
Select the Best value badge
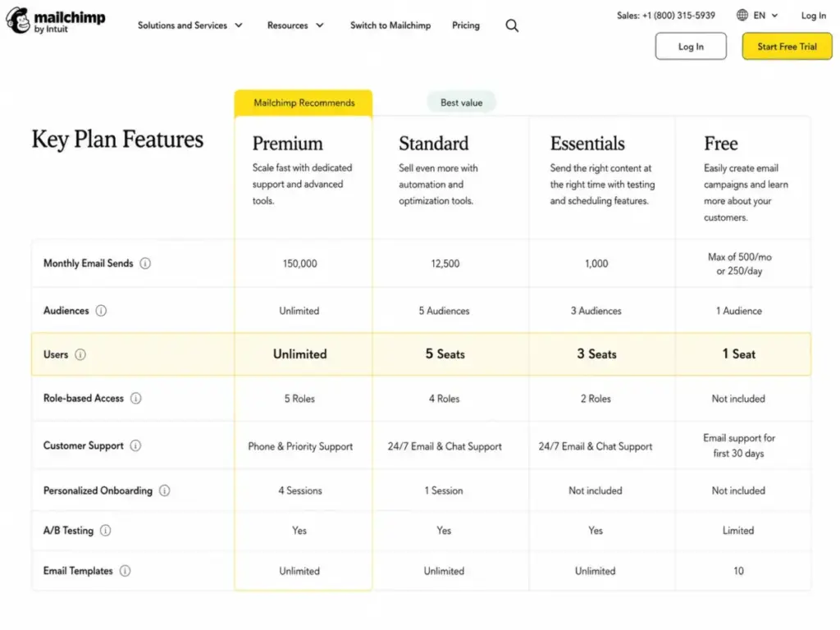[461, 103]
